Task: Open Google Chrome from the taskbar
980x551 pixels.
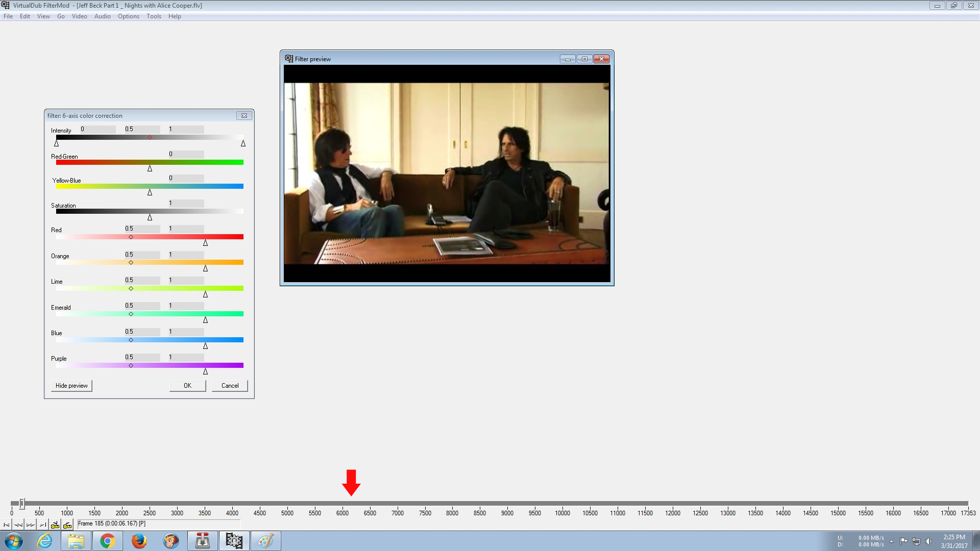Action: point(107,541)
